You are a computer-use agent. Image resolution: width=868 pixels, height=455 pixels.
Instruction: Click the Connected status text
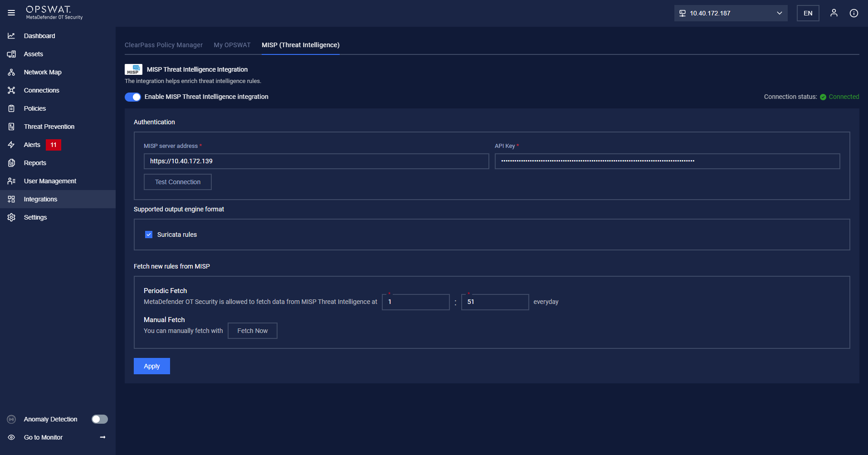pos(844,97)
